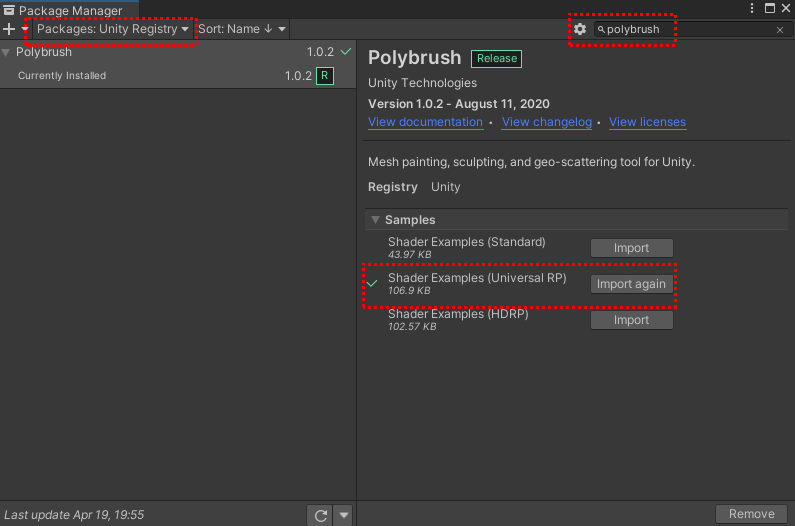The width and height of the screenshot is (795, 526).
Task: Open the three-dot window options menu
Action: [x=752, y=8]
